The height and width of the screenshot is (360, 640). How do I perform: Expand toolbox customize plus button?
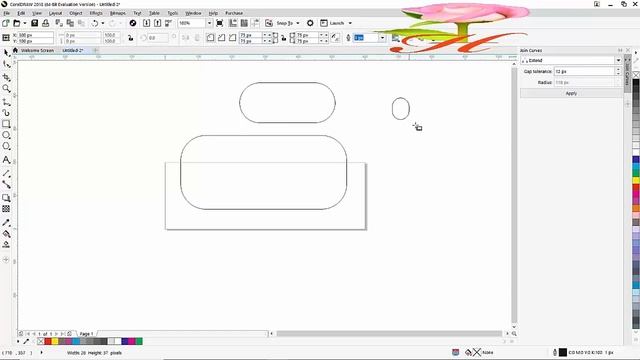[x=6, y=260]
